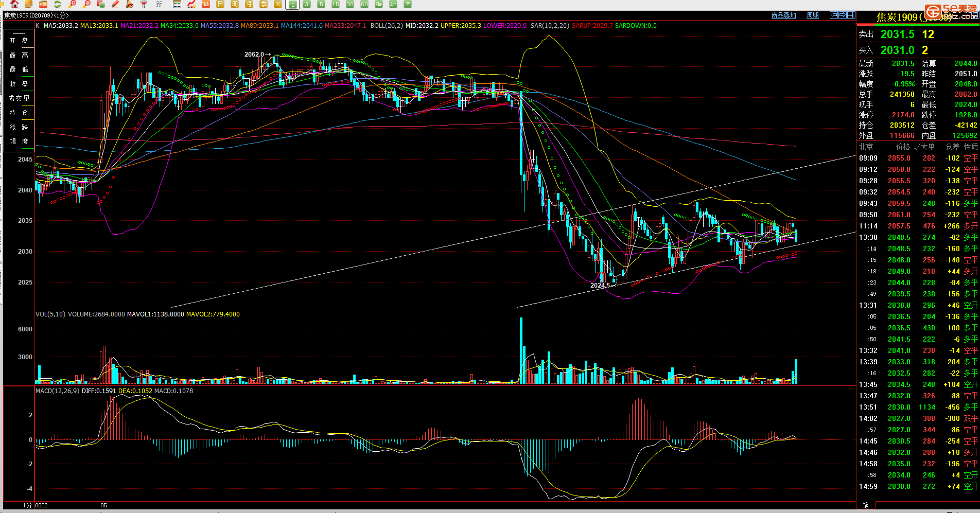Click the left arrow navigation icon

click(834, 15)
